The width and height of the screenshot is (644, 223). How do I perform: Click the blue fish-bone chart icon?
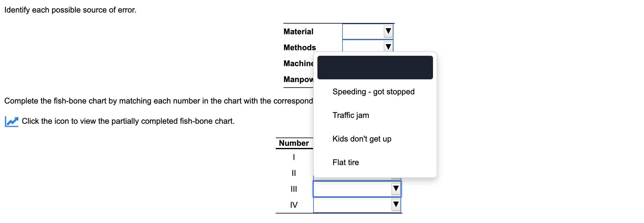[x=11, y=121]
